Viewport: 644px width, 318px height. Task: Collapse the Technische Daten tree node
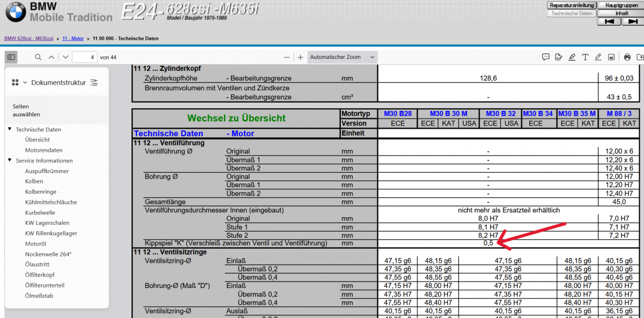(10, 129)
